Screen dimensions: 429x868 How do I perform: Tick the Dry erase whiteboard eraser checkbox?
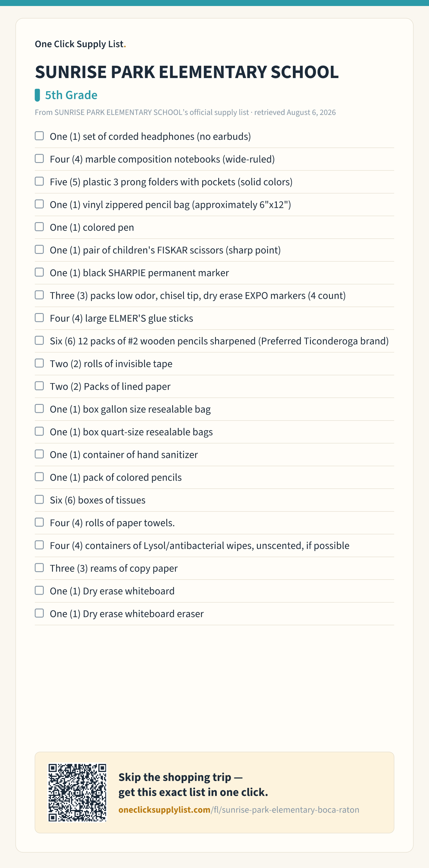coord(39,613)
